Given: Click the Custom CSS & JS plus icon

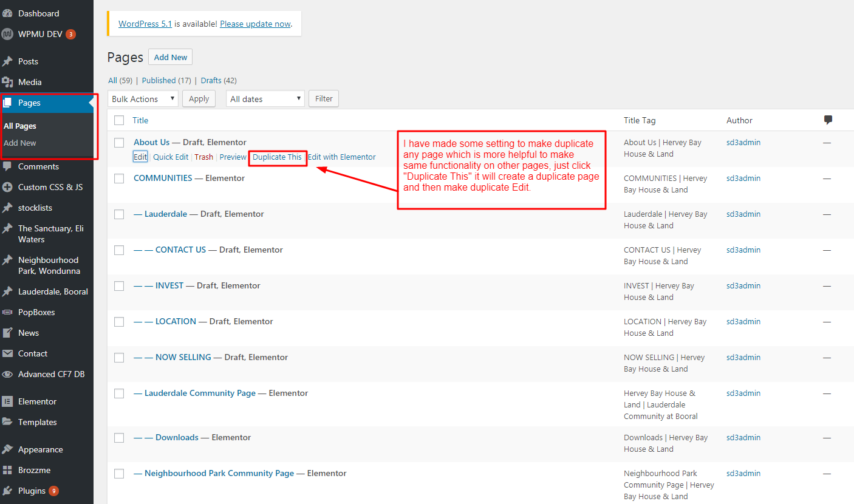Looking at the screenshot, I should coord(7,187).
